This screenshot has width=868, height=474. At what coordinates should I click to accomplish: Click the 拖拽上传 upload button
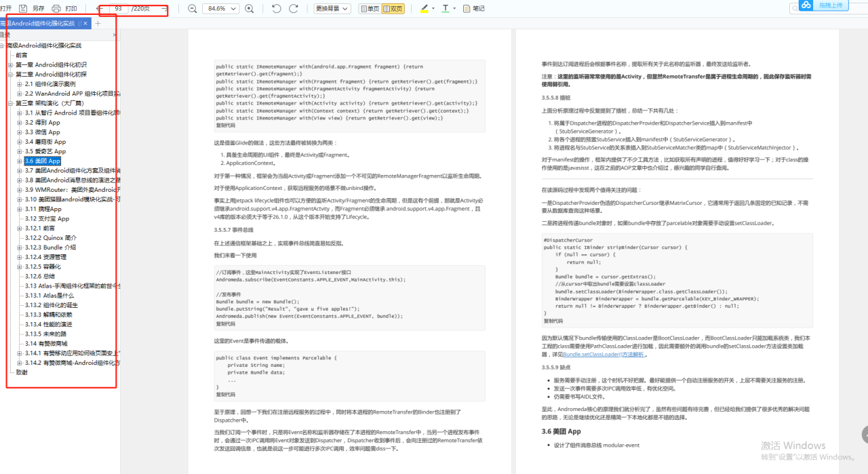click(830, 5)
